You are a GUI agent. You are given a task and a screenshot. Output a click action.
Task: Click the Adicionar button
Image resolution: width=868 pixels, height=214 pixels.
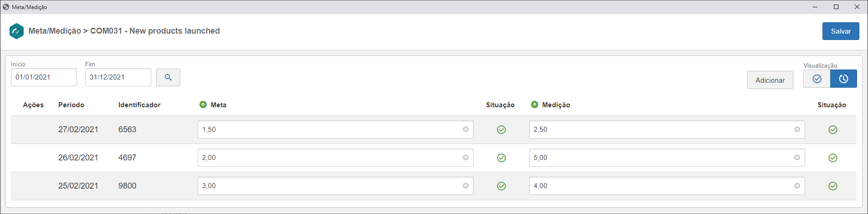[770, 80]
